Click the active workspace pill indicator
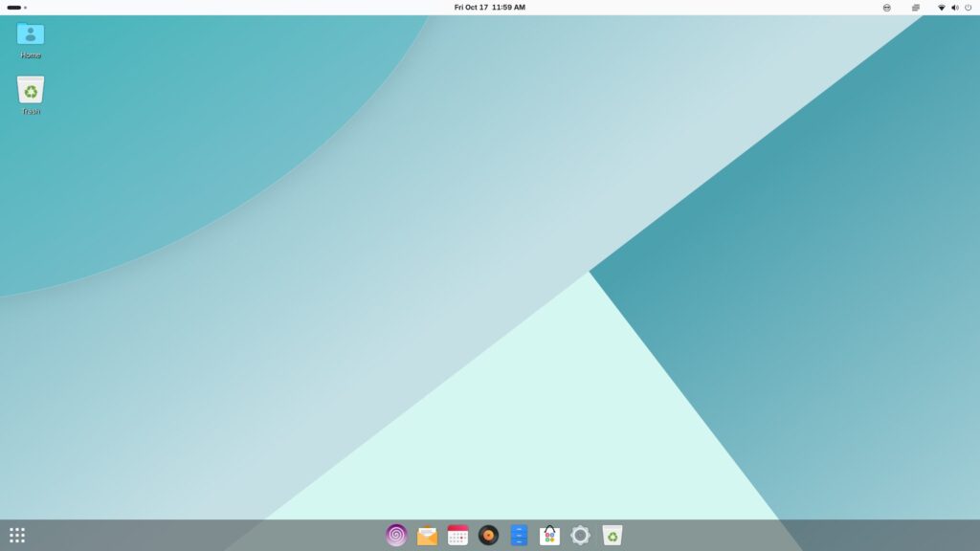The height and width of the screenshot is (551, 980). tap(13, 7)
